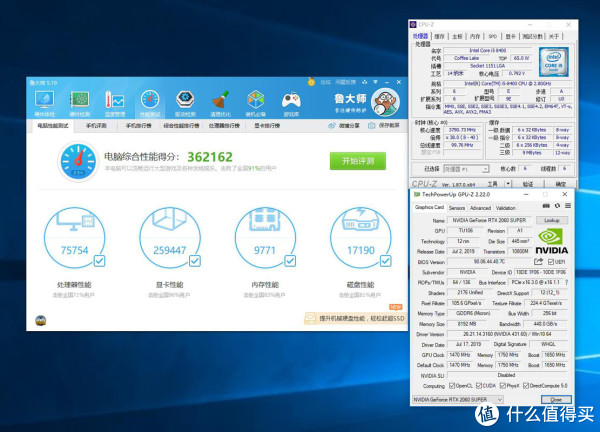The image size is (600, 432).
Task: Click the GPU-Z refresh icon
Action: pyautogui.click(x=557, y=206)
